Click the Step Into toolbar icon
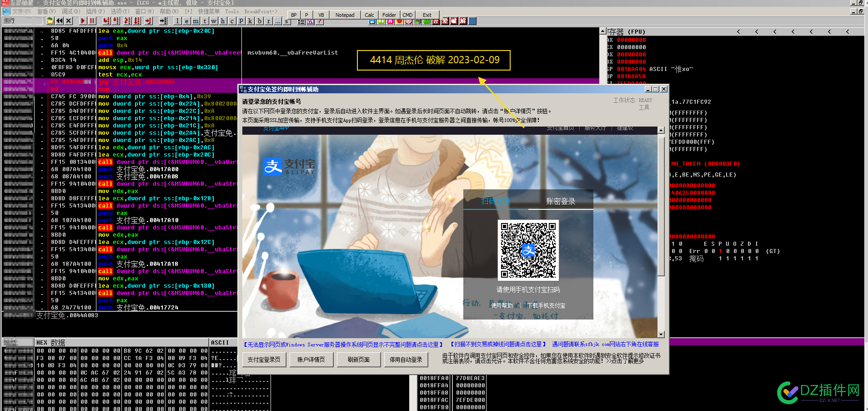Viewport: 868px width, 411px height. tap(106, 21)
